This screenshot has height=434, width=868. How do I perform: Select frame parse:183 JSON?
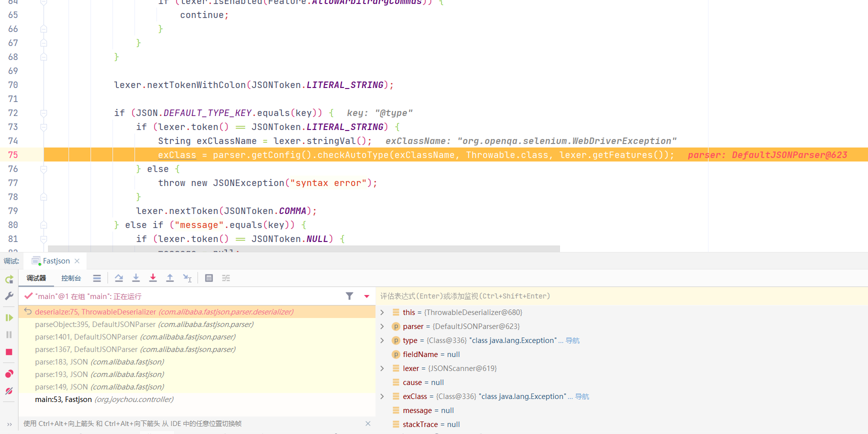pyautogui.click(x=197, y=362)
